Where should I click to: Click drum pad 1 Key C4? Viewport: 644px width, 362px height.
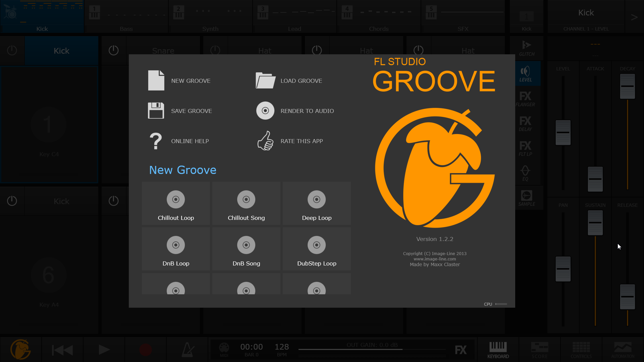[x=49, y=125]
